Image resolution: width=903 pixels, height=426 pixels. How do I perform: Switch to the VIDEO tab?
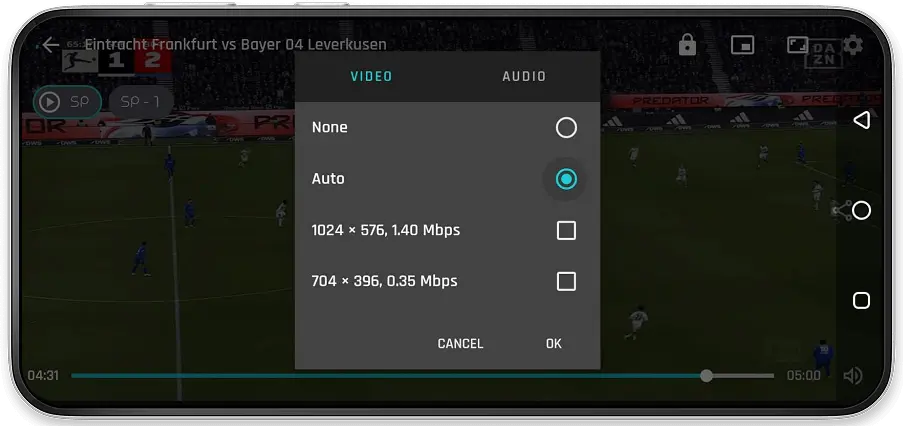371,77
